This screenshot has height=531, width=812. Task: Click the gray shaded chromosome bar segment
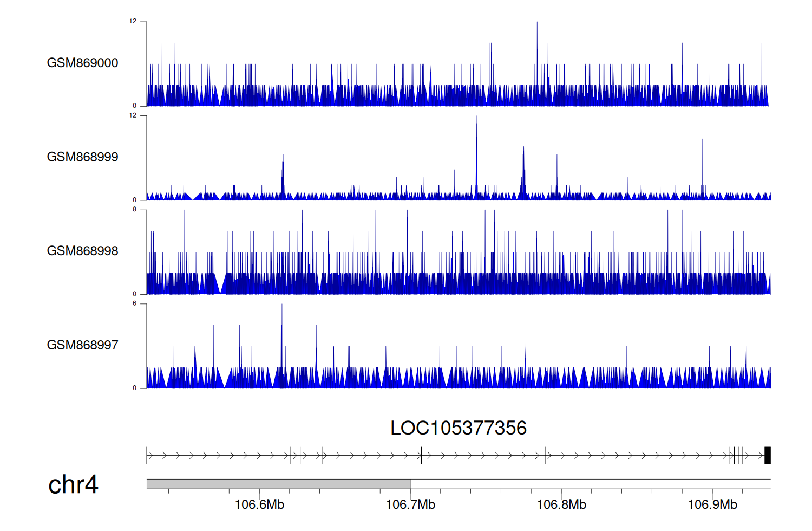tap(278, 484)
